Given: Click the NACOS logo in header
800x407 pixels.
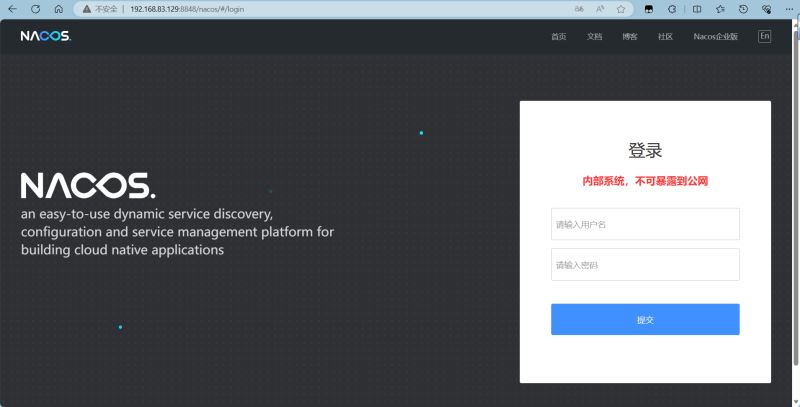Looking at the screenshot, I should (45, 36).
